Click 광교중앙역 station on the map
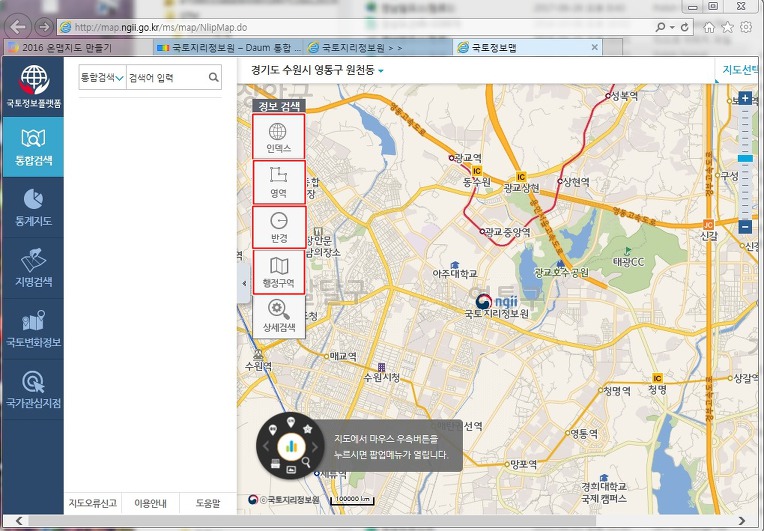The height and width of the screenshot is (531, 764). click(507, 232)
